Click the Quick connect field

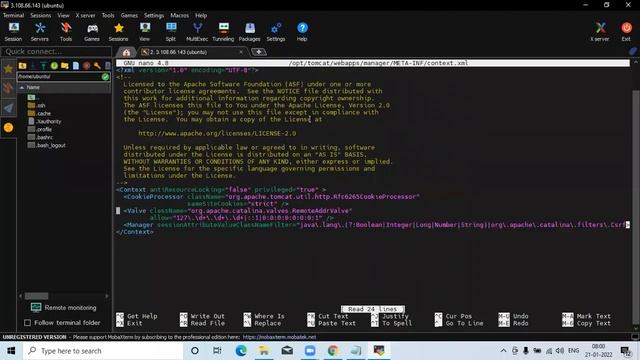(x=56, y=51)
